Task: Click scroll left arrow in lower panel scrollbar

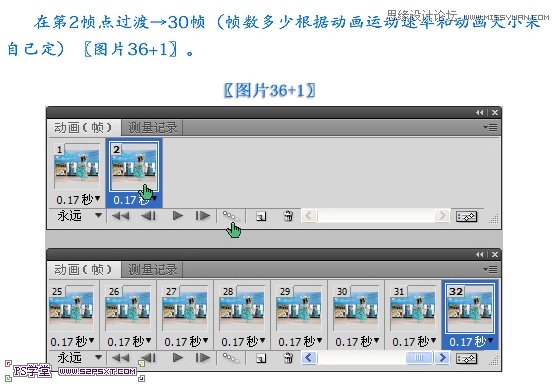Action: tap(309, 357)
